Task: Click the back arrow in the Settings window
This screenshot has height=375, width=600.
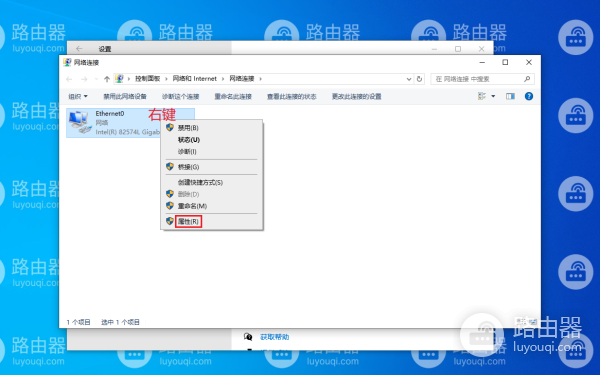Action: pyautogui.click(x=79, y=49)
